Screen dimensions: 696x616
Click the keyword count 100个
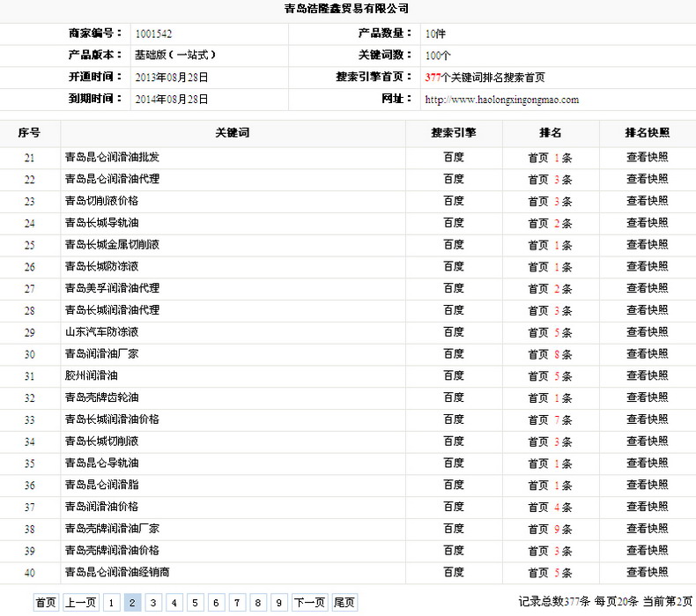438,56
